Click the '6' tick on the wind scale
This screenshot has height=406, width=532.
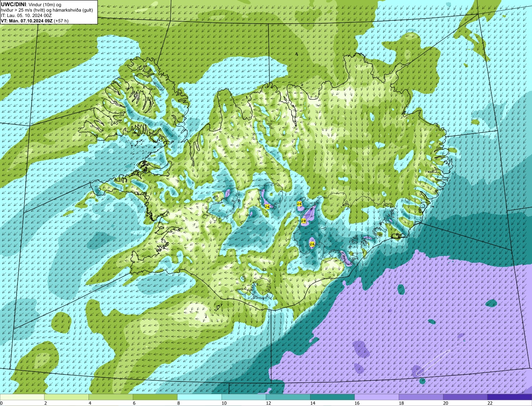(134, 403)
